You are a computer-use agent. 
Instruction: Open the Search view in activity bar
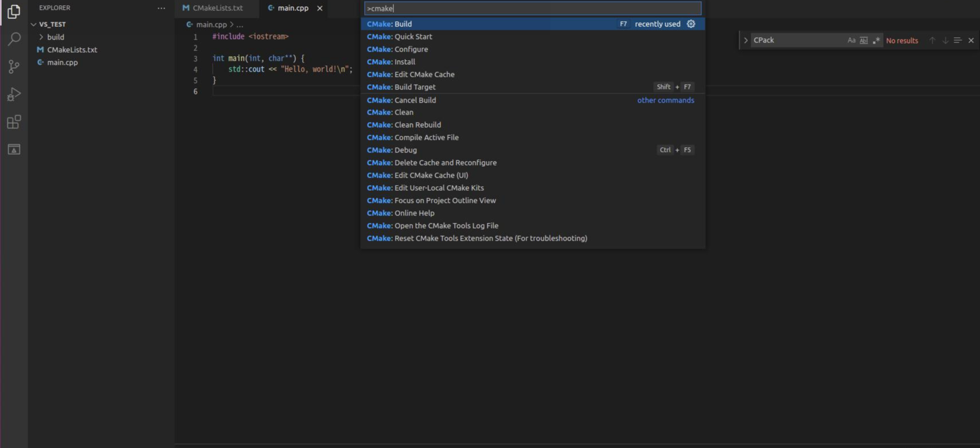tap(14, 39)
